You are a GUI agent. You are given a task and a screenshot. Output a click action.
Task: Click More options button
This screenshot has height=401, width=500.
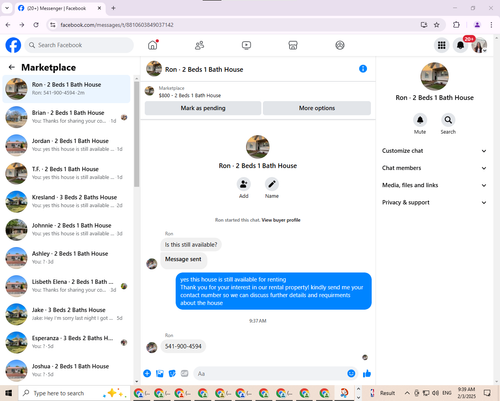coord(317,108)
